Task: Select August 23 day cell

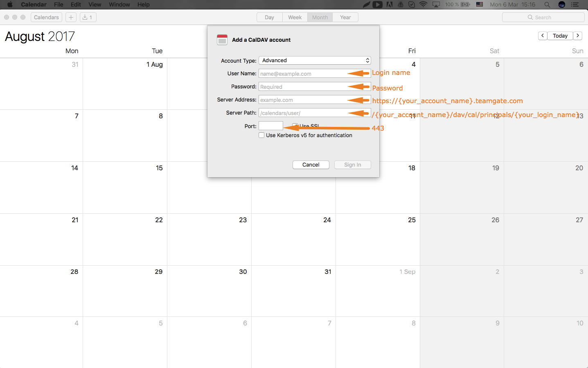Action: [209, 239]
